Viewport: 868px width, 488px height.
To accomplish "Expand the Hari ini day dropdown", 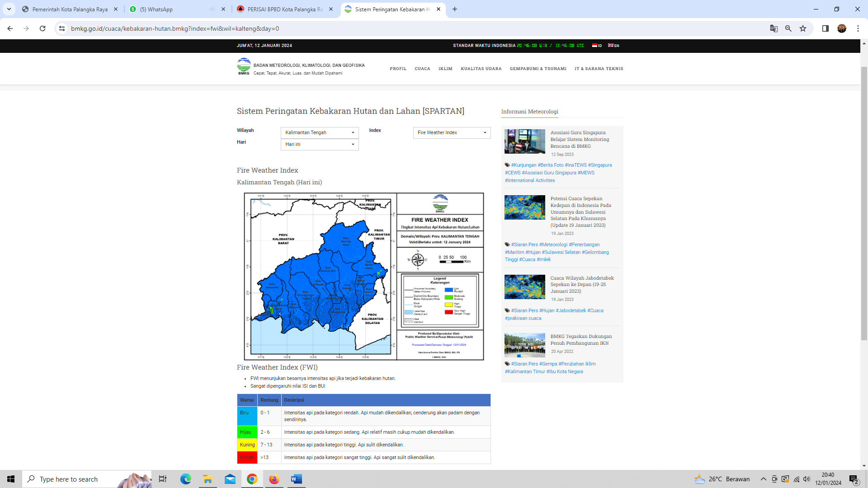I will click(x=320, y=144).
